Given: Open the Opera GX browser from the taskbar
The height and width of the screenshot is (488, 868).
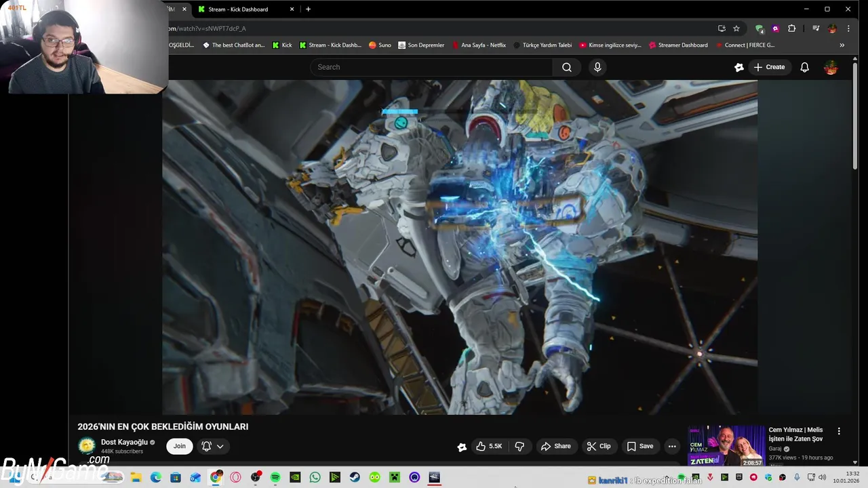Looking at the screenshot, I should pos(235,477).
